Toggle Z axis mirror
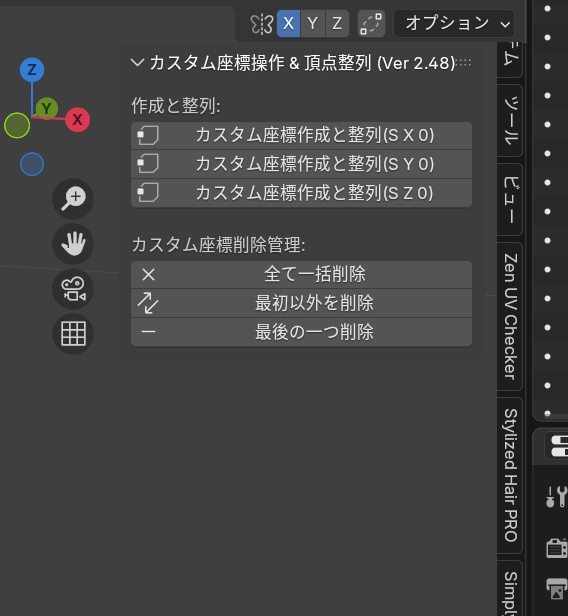 click(337, 24)
